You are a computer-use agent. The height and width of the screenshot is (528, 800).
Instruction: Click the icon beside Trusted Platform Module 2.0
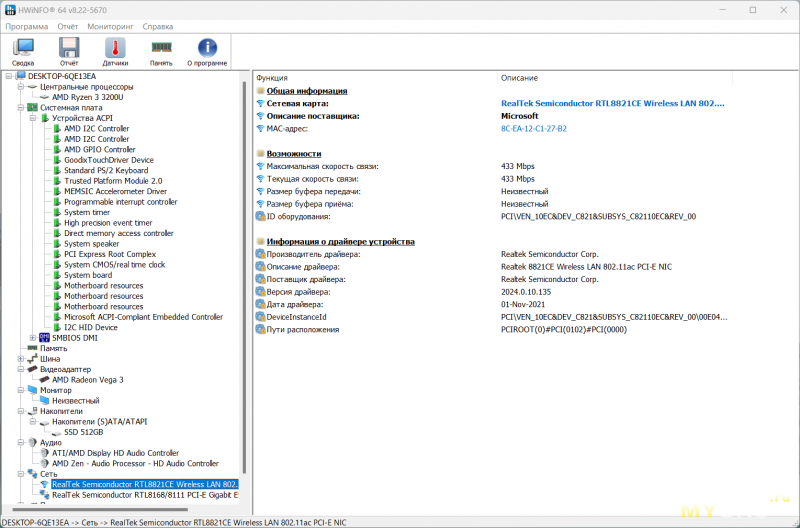57,181
